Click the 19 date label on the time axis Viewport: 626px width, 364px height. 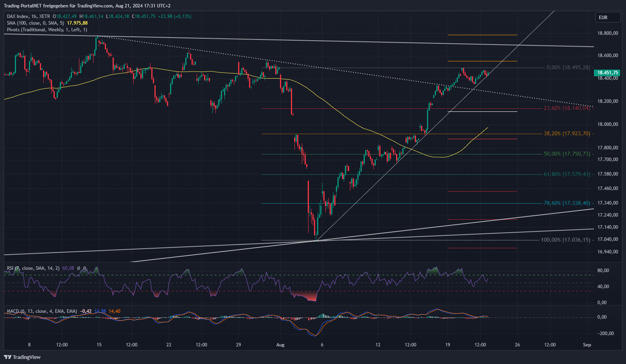tap(448, 345)
